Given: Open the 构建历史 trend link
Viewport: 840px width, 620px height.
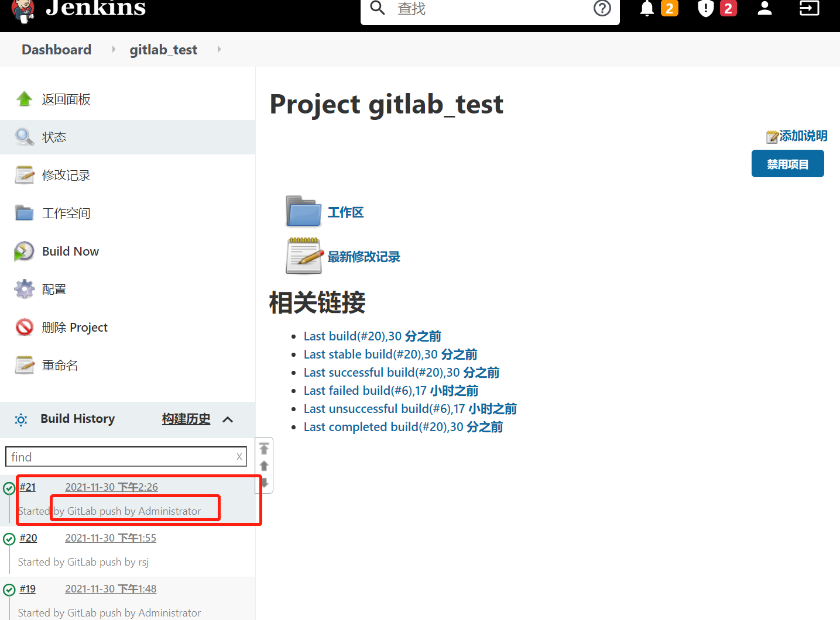Looking at the screenshot, I should (186, 419).
